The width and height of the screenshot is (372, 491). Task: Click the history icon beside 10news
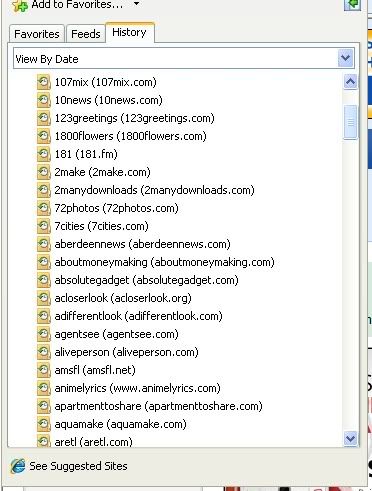pos(43,100)
